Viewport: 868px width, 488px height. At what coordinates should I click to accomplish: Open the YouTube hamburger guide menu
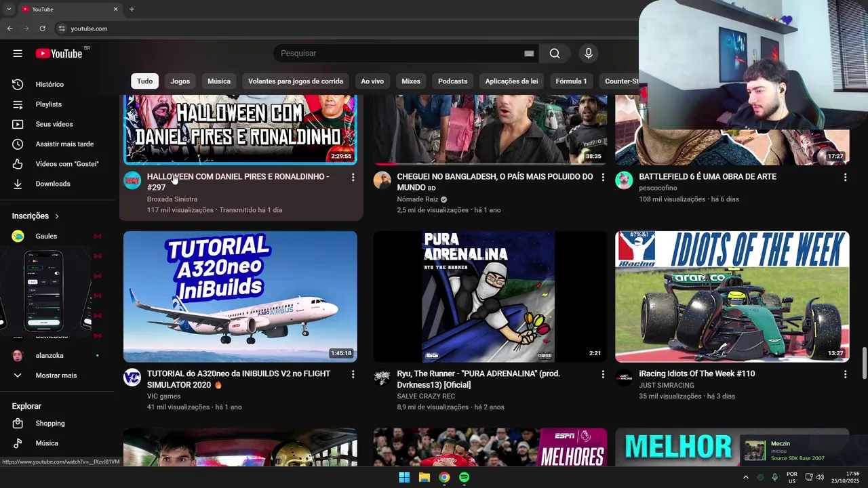(18, 54)
